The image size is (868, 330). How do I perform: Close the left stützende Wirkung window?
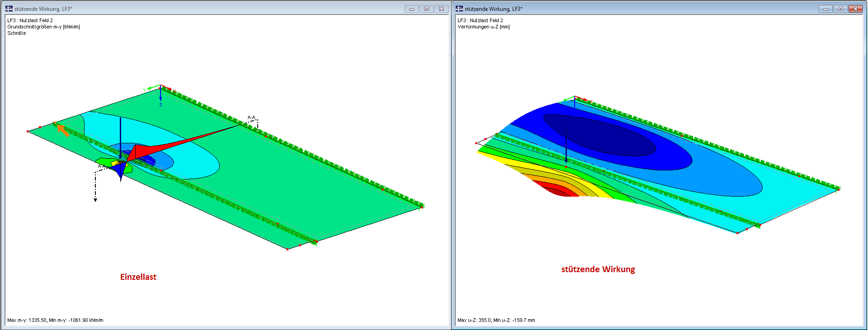(442, 9)
